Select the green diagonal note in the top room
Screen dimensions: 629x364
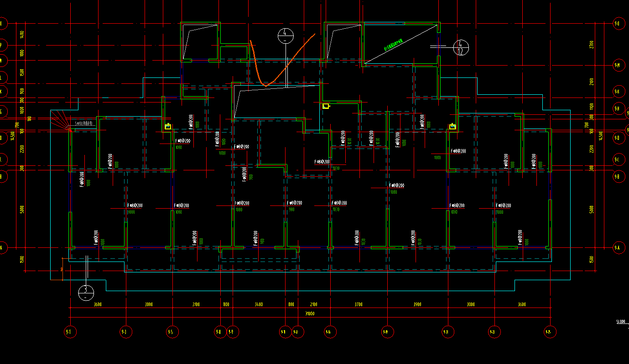point(394,45)
